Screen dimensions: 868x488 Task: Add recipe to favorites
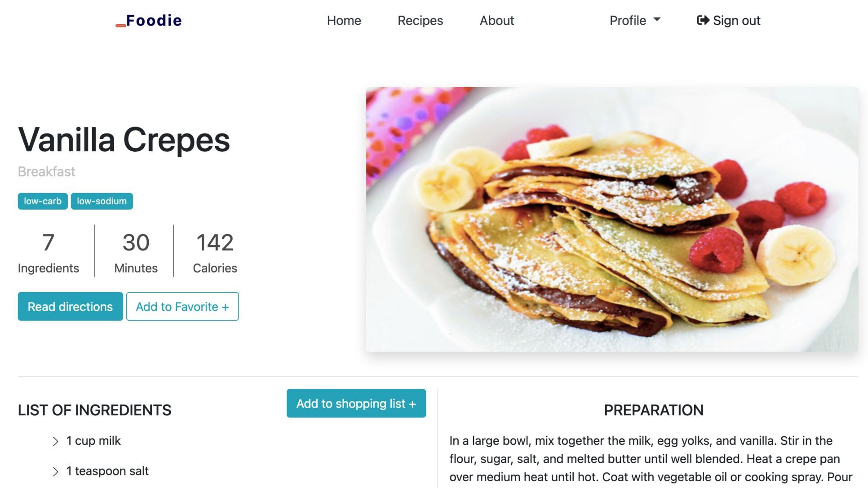tap(182, 307)
